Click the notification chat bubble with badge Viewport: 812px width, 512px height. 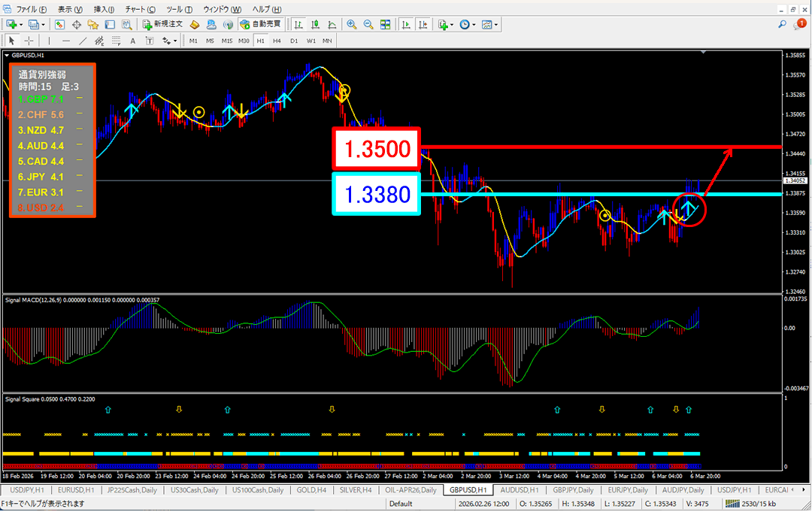800,25
